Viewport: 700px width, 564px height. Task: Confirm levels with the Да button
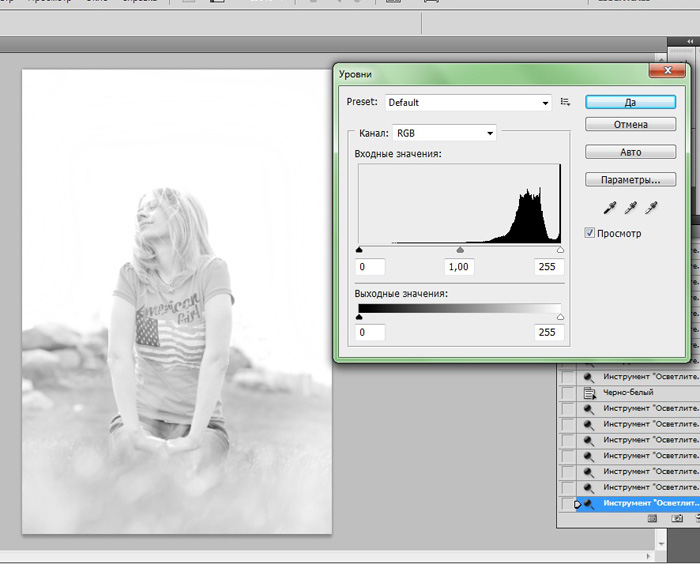tap(630, 102)
